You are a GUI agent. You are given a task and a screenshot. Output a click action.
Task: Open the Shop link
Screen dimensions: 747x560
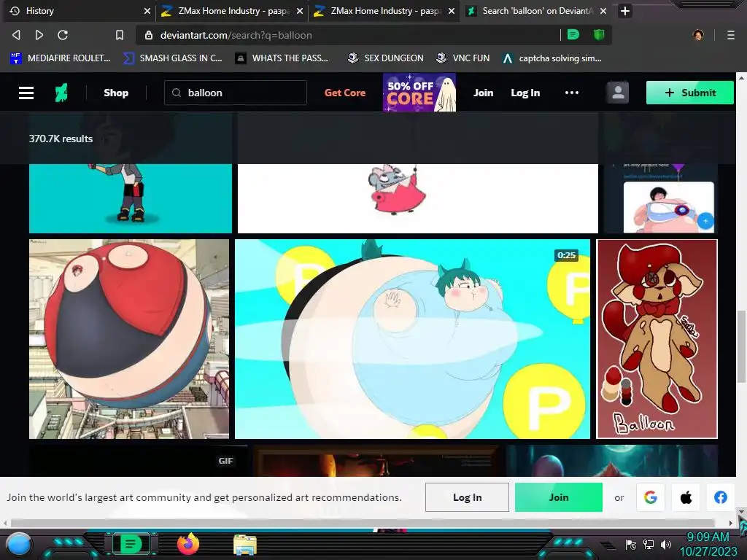click(116, 93)
